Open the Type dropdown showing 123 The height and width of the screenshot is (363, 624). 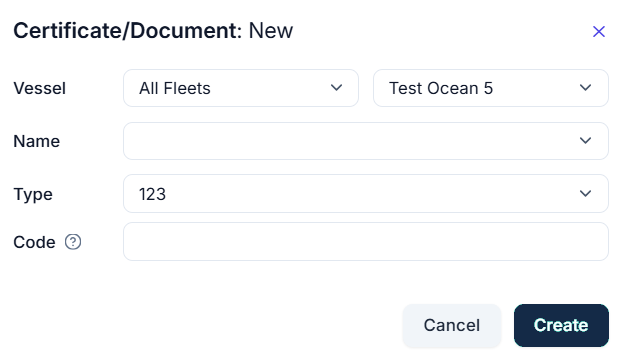(366, 193)
